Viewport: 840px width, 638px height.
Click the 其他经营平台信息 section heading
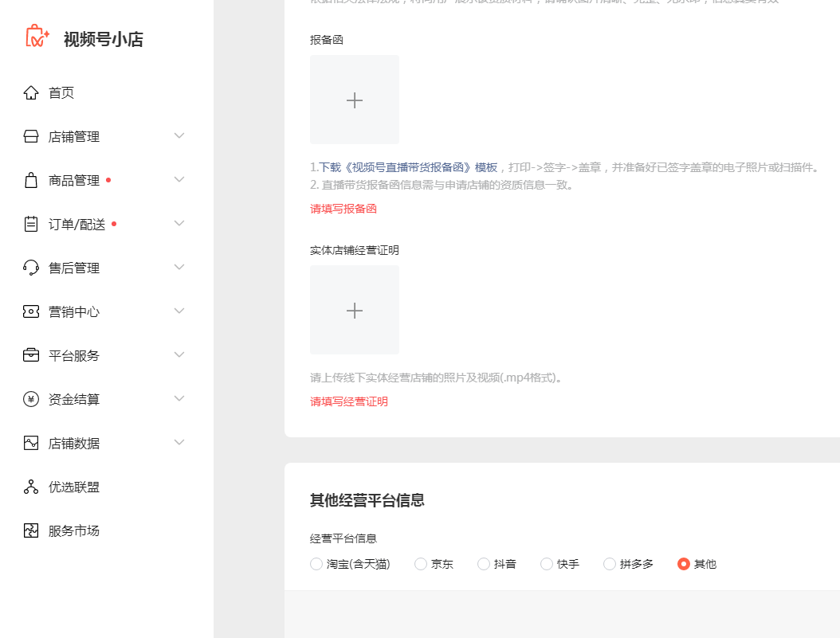(367, 500)
